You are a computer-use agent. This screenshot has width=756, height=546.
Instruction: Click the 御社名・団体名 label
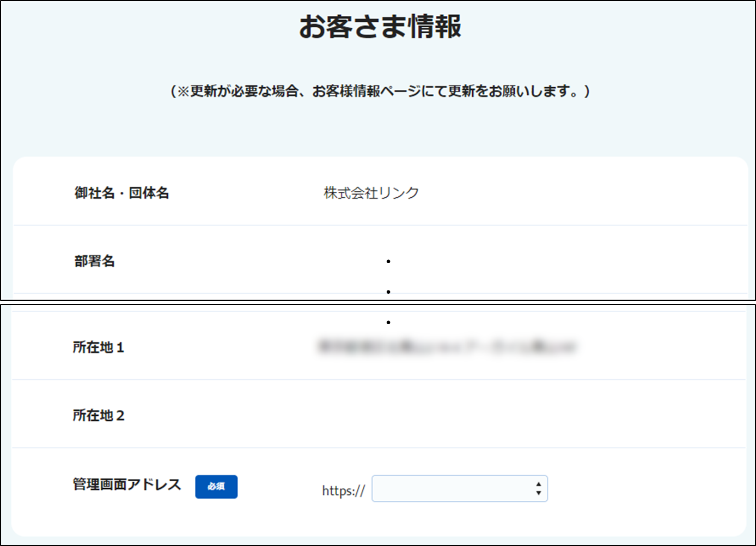[122, 193]
